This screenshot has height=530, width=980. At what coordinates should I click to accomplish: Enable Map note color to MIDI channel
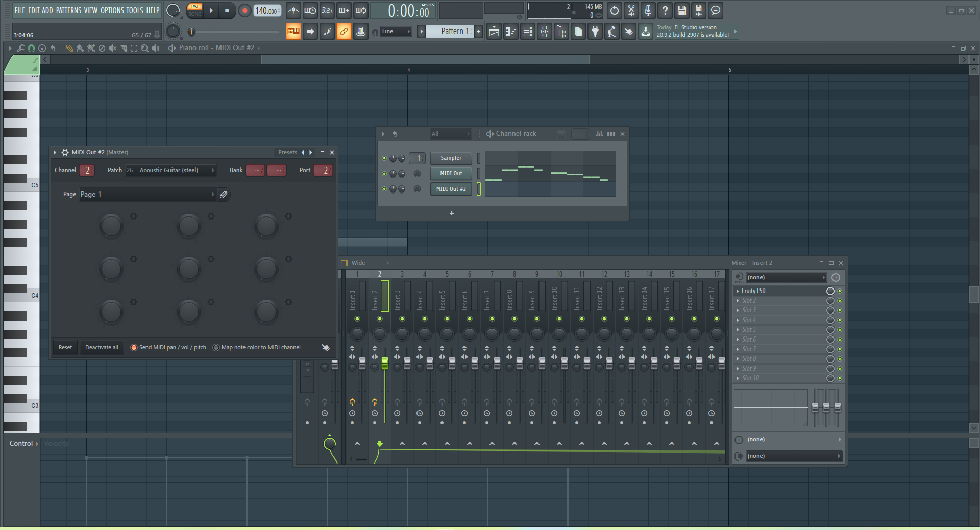tap(216, 347)
